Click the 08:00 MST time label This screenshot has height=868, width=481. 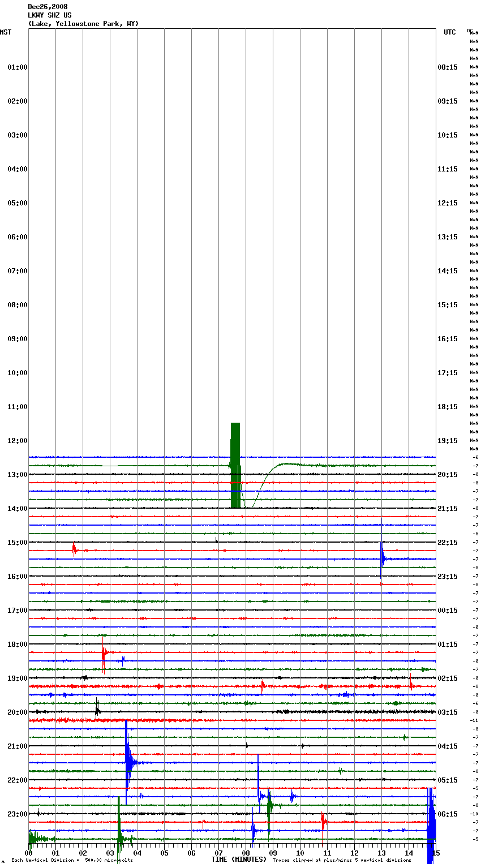18,305
